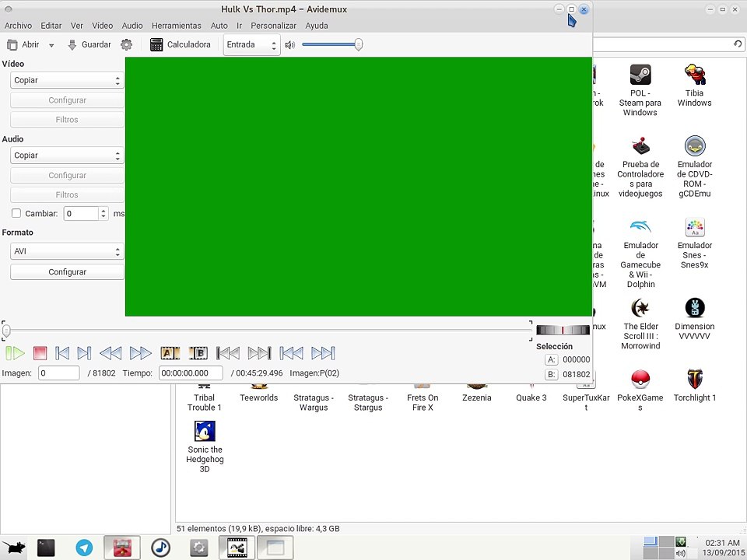The image size is (747, 560).
Task: Open the Archivo menu
Action: tap(18, 26)
